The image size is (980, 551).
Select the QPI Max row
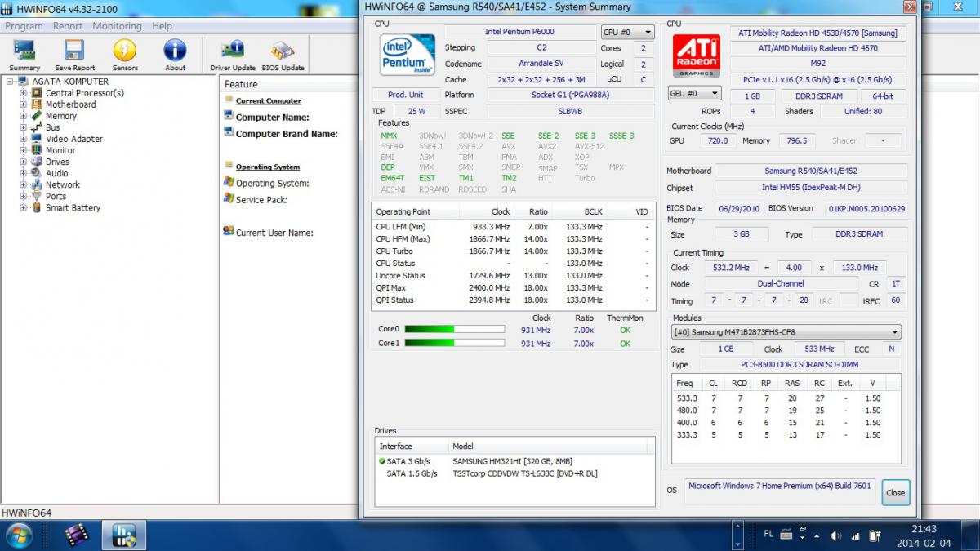(514, 288)
